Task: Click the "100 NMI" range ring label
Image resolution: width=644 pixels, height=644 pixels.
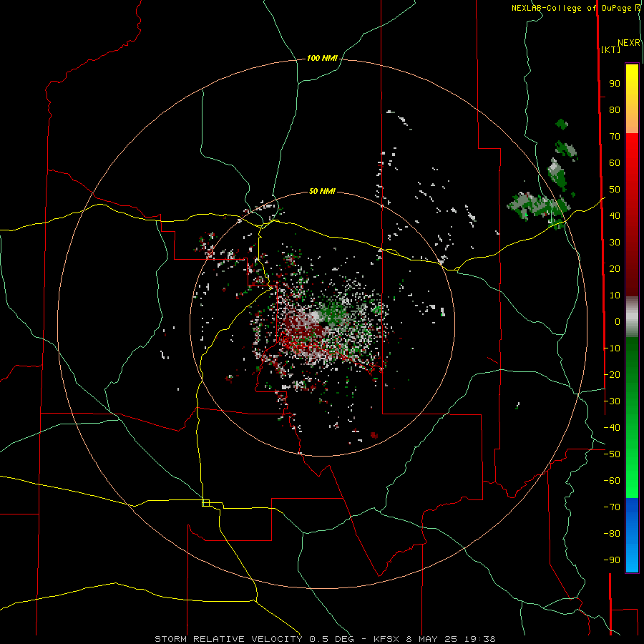Action: click(322, 59)
